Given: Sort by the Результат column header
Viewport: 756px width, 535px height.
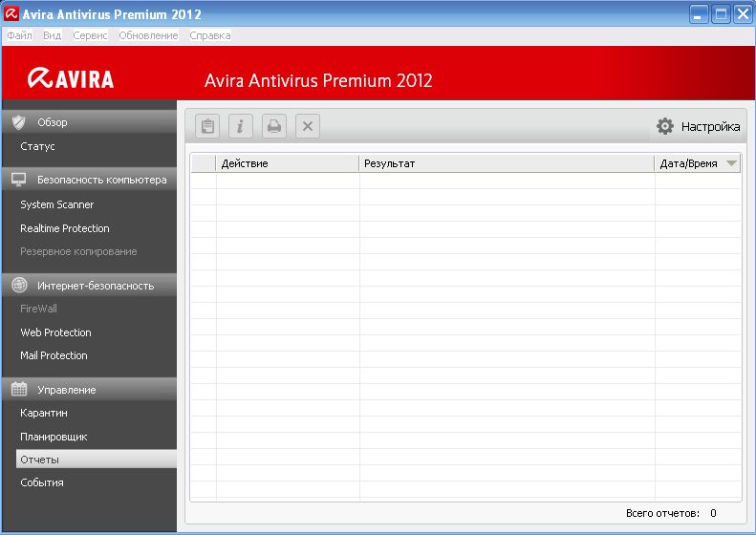Looking at the screenshot, I should (x=507, y=163).
